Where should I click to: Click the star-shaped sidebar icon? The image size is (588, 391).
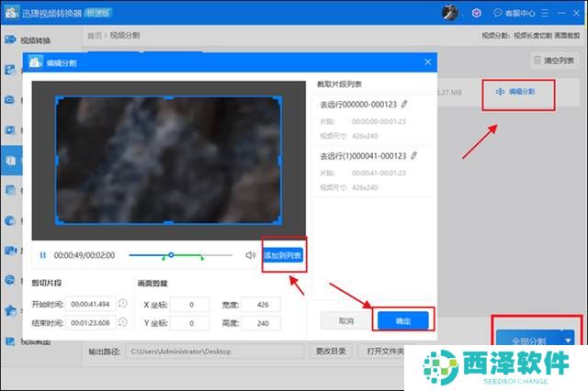(10, 310)
